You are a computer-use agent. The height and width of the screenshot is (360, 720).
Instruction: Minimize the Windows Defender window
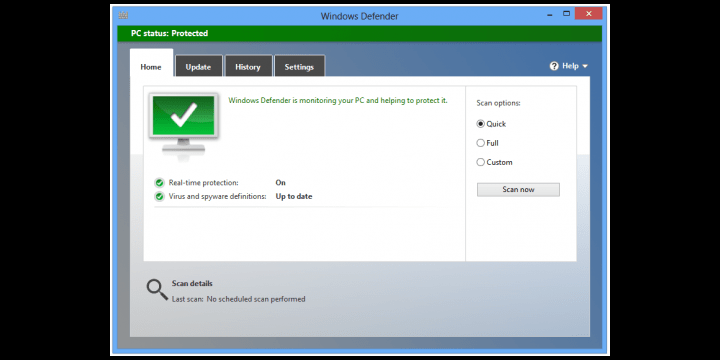click(550, 15)
